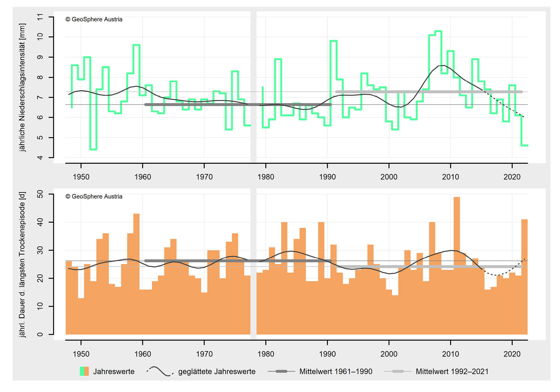Viewport: 560px width, 392px height.
Task: Click the lower chart y-axis title Trockenepisode
Action: point(22,264)
